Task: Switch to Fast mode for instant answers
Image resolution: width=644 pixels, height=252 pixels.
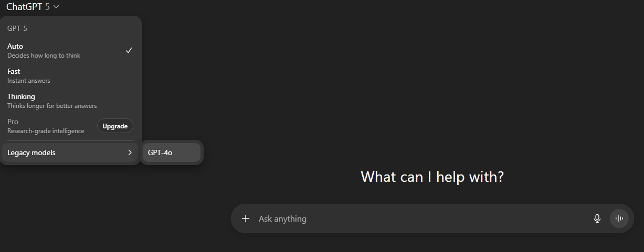Action: click(x=14, y=71)
